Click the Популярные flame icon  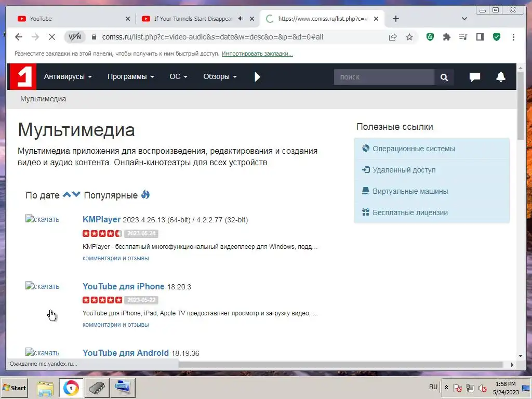(x=145, y=194)
